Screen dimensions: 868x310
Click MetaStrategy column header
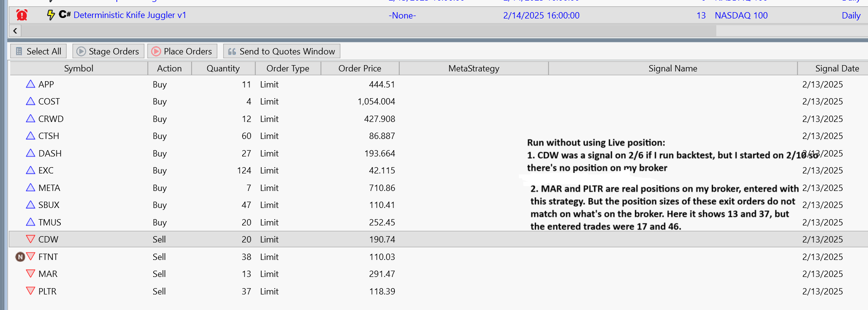pos(474,69)
